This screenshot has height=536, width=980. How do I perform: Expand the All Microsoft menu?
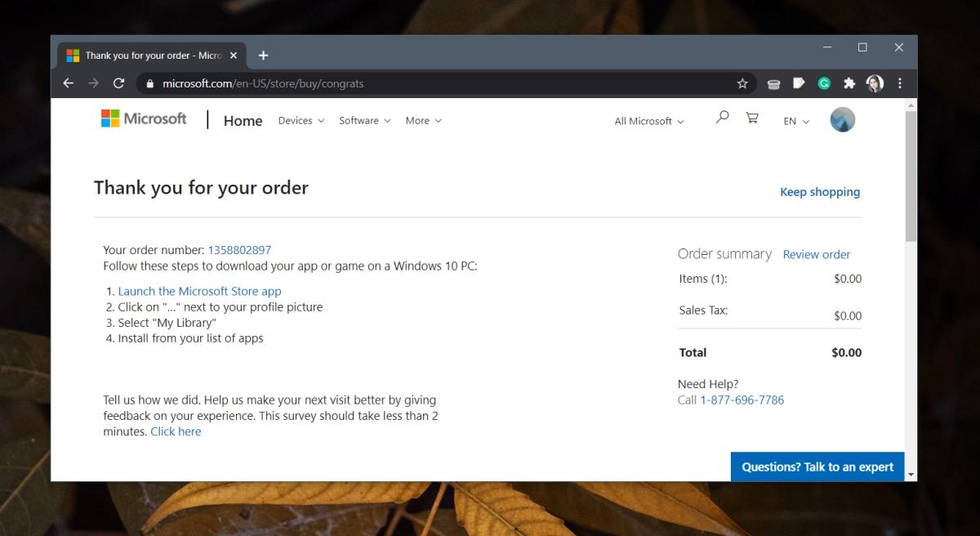click(x=650, y=121)
